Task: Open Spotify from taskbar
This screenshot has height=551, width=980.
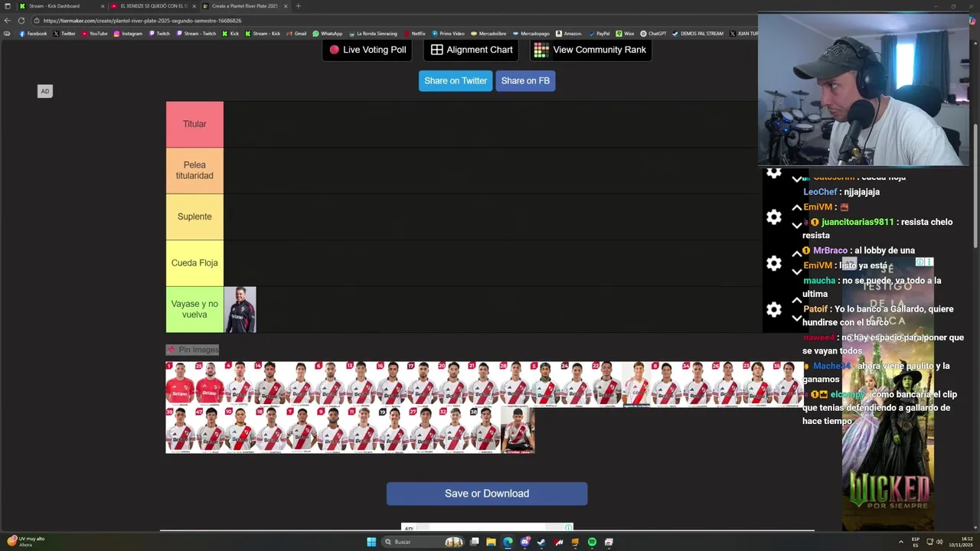Action: coord(592,542)
